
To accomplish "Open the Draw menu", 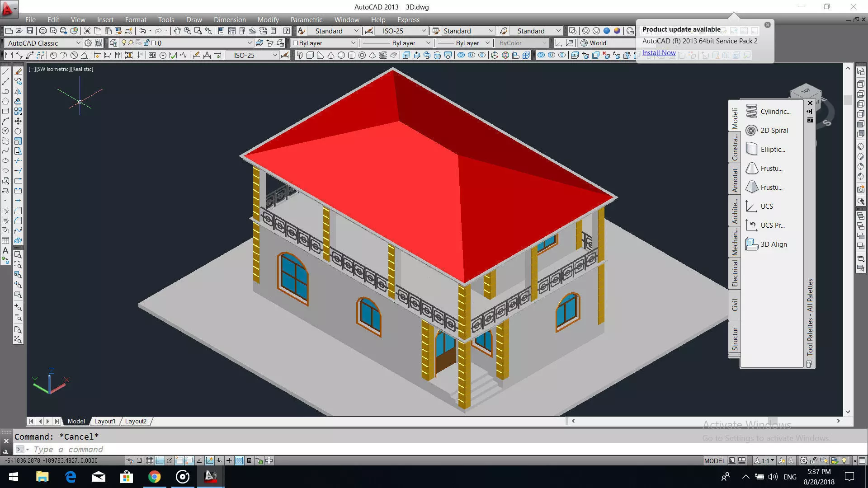I will pos(194,19).
